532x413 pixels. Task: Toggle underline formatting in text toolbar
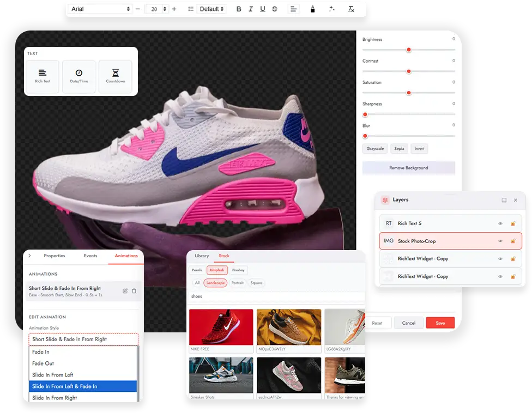(x=263, y=9)
